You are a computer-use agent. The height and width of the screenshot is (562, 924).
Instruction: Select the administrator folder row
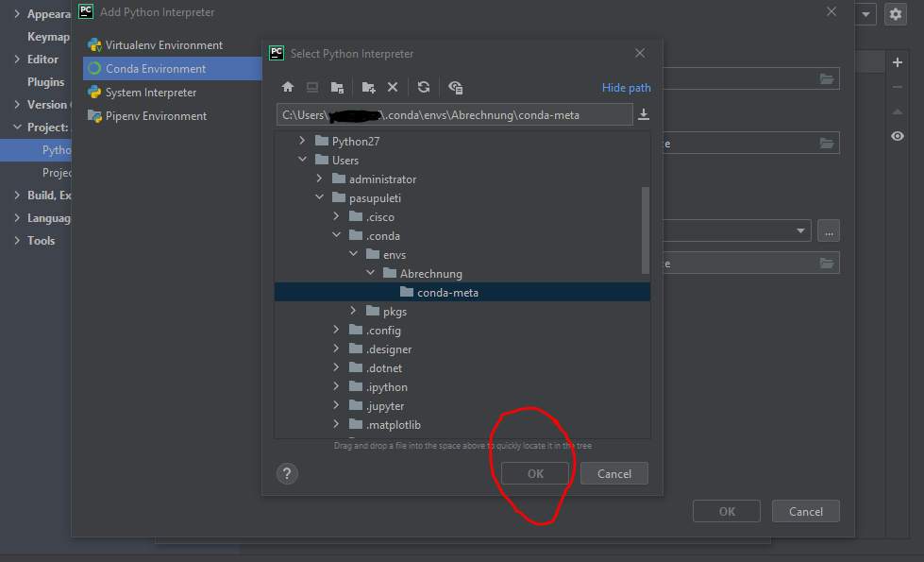tap(462, 179)
